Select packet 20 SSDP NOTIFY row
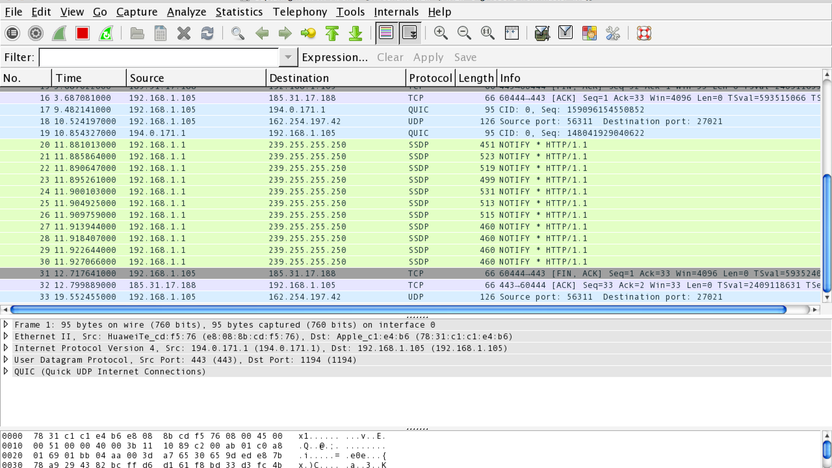Viewport: 832px width, 468px height. pos(410,144)
